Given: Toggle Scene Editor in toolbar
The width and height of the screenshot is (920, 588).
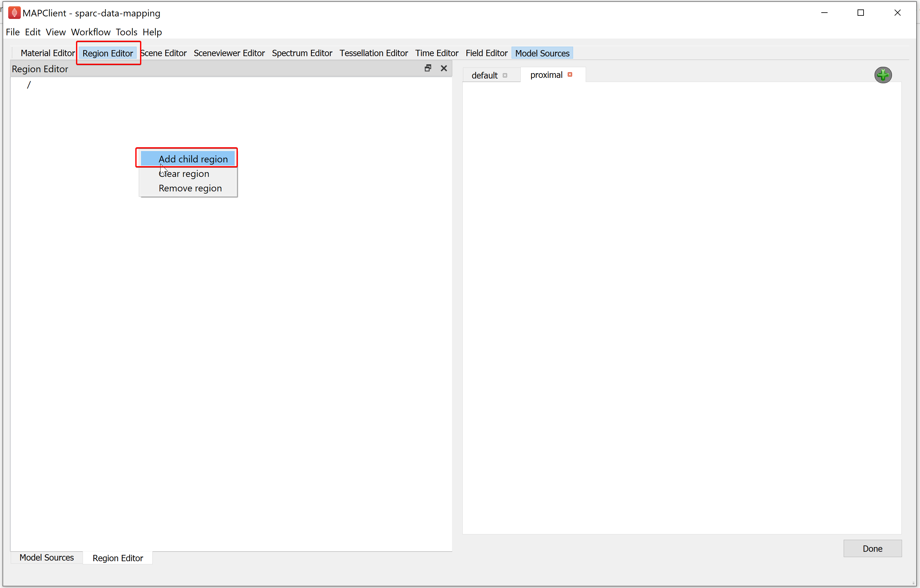Looking at the screenshot, I should pos(163,53).
